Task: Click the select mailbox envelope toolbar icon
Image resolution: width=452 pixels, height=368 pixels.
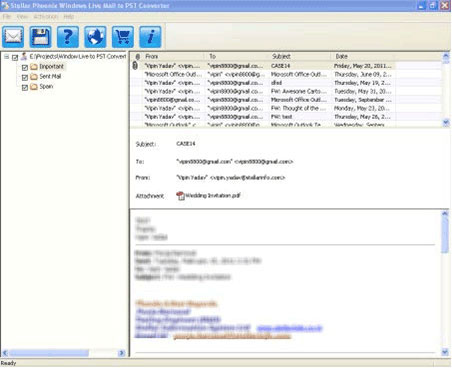Action: tap(13, 36)
